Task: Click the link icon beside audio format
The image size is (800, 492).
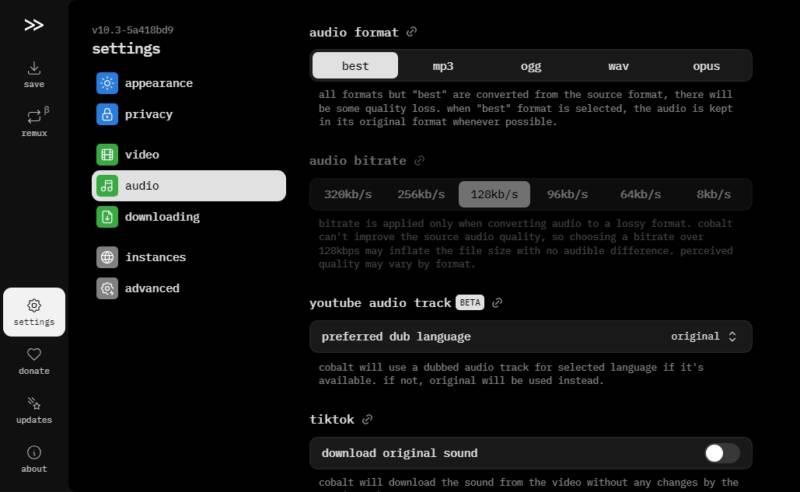Action: point(412,32)
